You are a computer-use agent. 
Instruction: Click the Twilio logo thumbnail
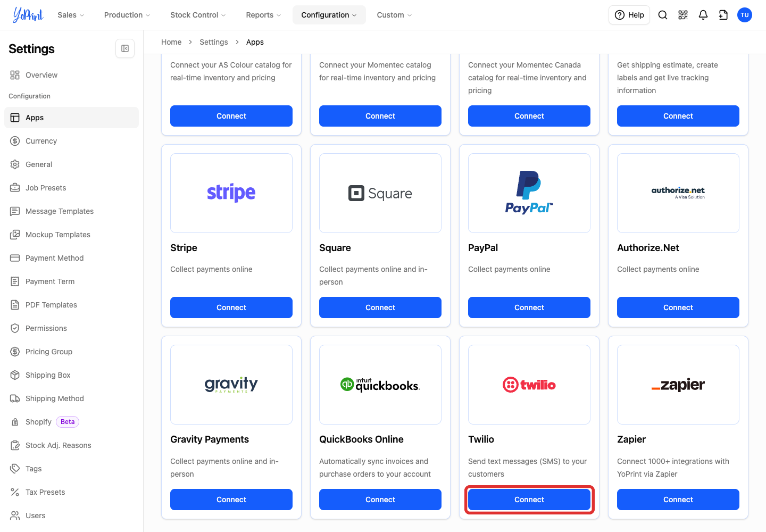pos(529,385)
